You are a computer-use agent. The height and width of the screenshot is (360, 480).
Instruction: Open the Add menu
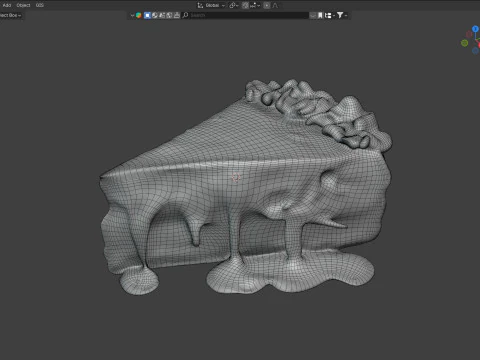pos(7,5)
